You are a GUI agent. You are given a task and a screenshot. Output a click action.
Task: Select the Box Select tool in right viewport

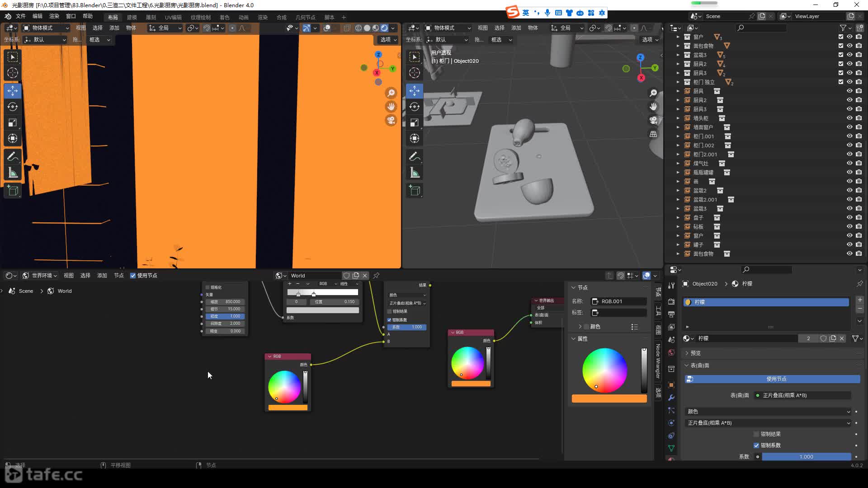tap(415, 57)
